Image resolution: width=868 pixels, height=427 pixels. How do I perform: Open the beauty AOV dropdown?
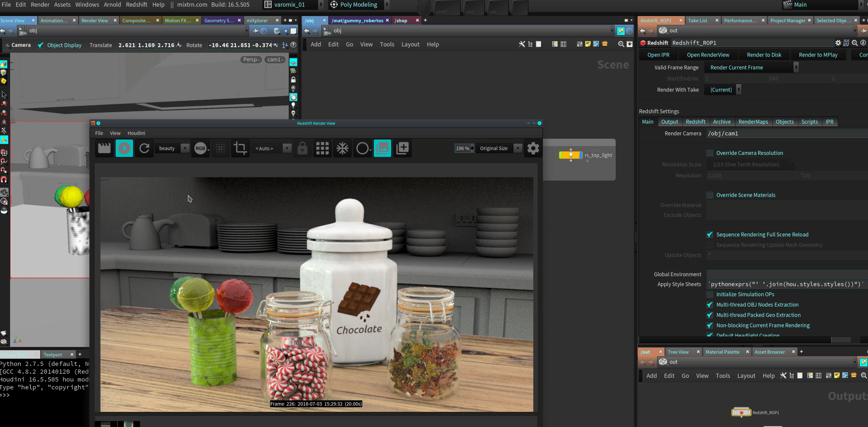185,148
